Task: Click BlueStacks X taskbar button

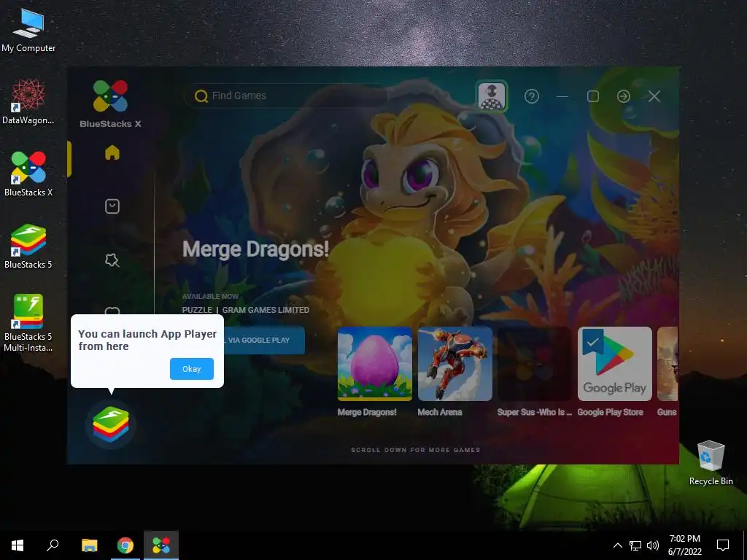Action: 161,545
